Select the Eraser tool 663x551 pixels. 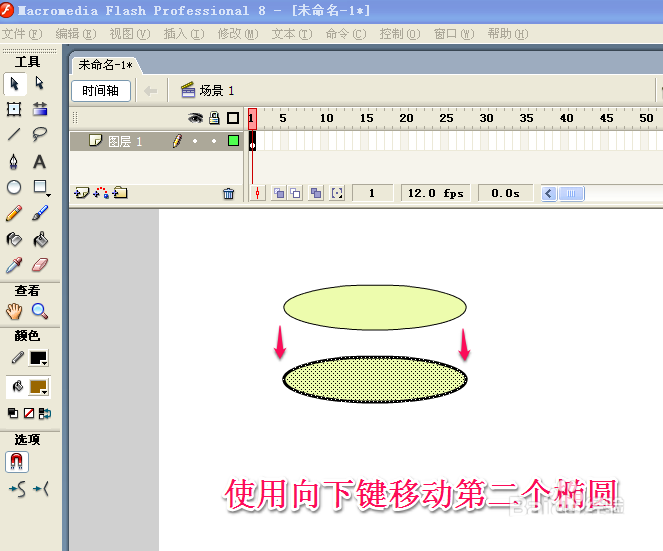point(40,266)
